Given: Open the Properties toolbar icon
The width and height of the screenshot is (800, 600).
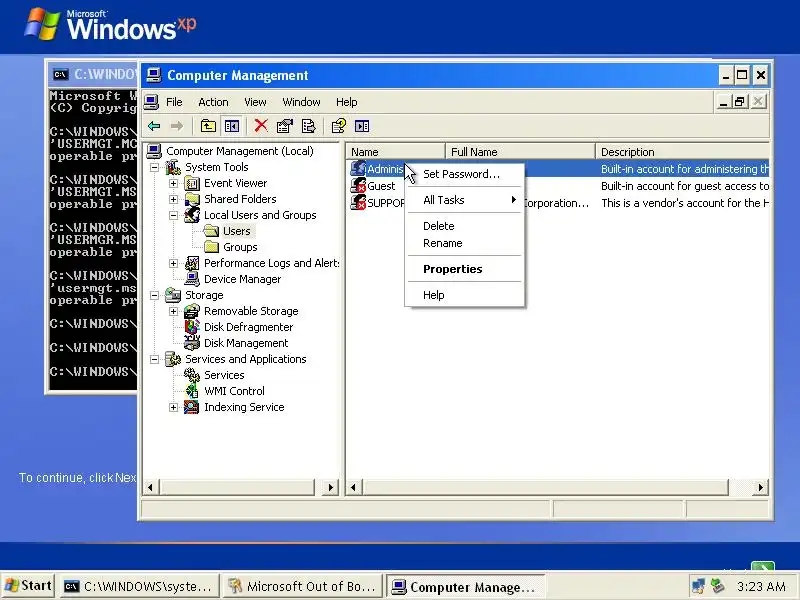Looking at the screenshot, I should tap(285, 126).
